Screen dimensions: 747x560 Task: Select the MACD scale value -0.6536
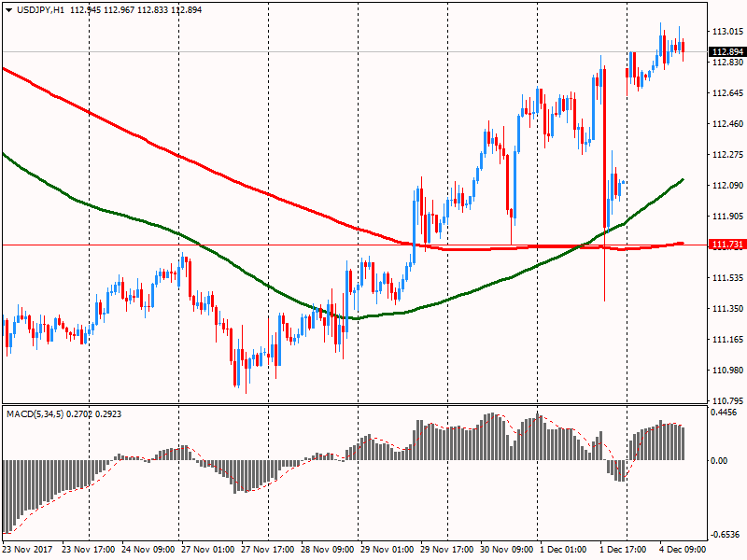coord(726,535)
